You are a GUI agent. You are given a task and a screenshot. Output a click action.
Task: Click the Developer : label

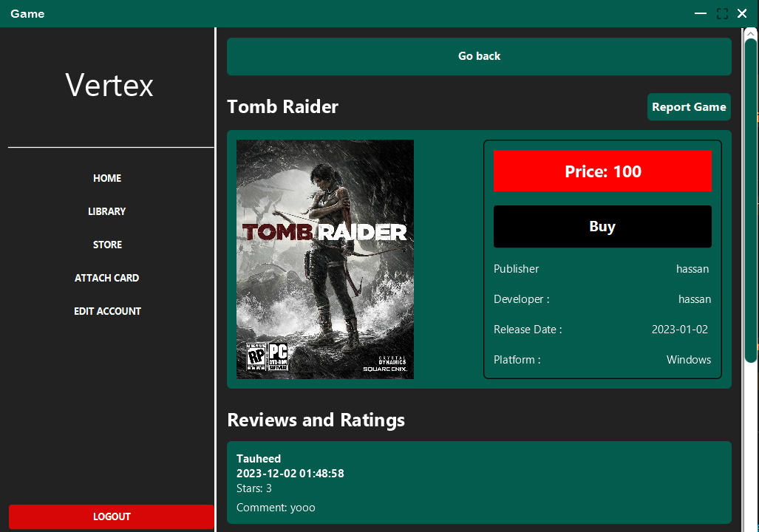[x=521, y=299]
